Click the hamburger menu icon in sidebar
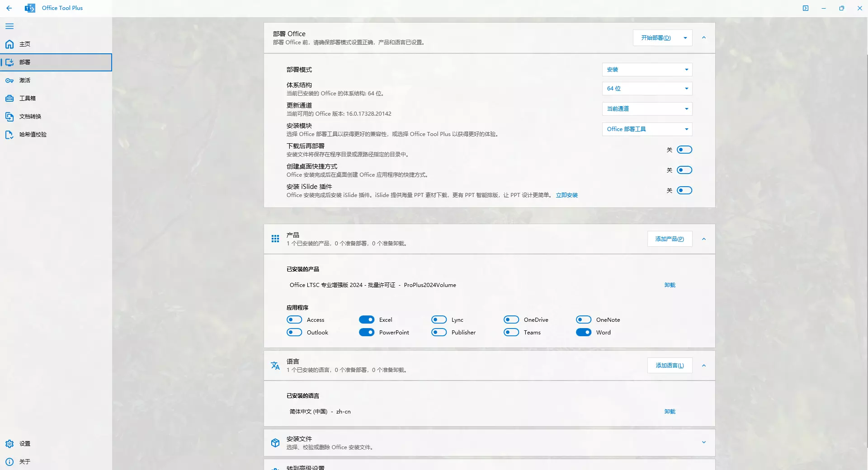868x470 pixels. [x=9, y=26]
